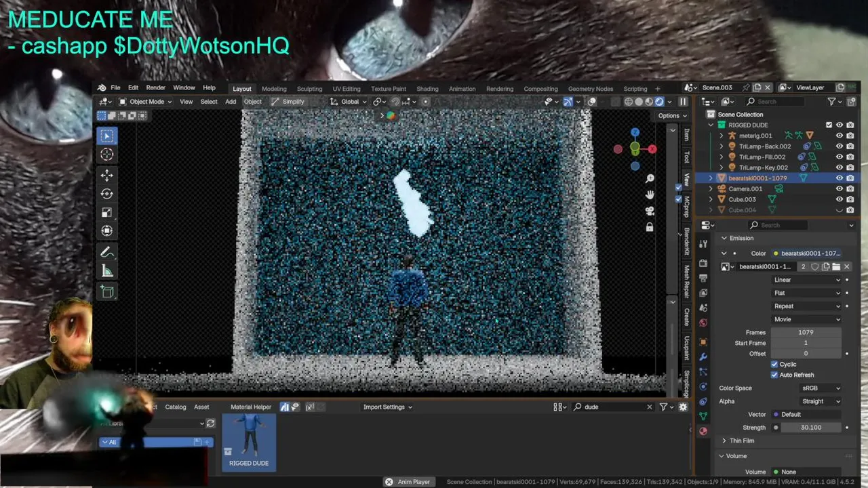Open image file with folder icon
The height and width of the screenshot is (488, 868).
[836, 266]
